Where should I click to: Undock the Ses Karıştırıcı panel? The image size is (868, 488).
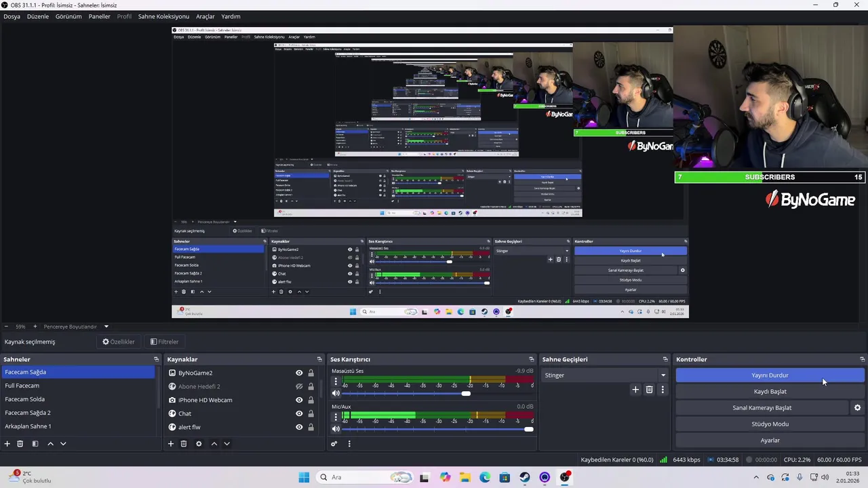coord(532,359)
